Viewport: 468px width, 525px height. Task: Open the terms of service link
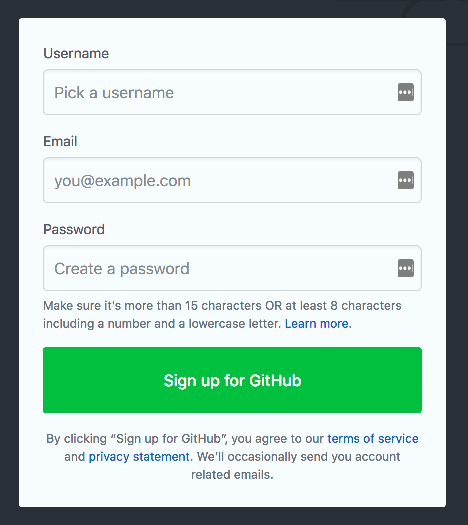pyautogui.click(x=373, y=439)
